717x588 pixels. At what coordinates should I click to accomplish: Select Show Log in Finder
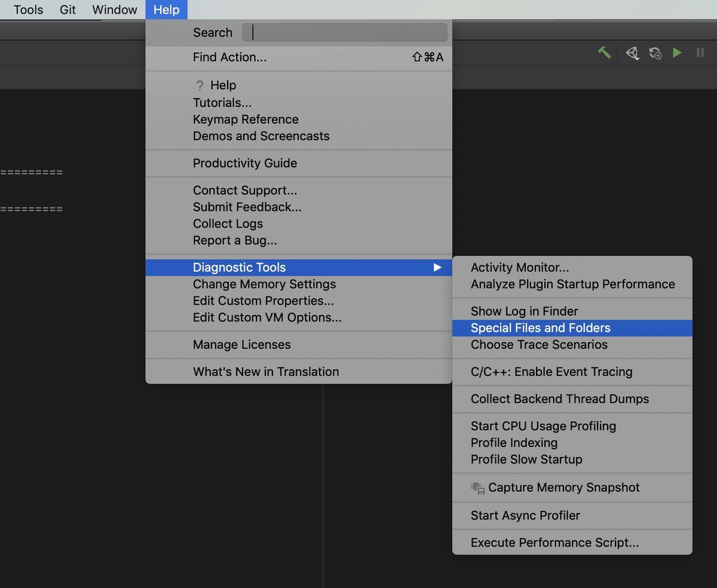572,311
